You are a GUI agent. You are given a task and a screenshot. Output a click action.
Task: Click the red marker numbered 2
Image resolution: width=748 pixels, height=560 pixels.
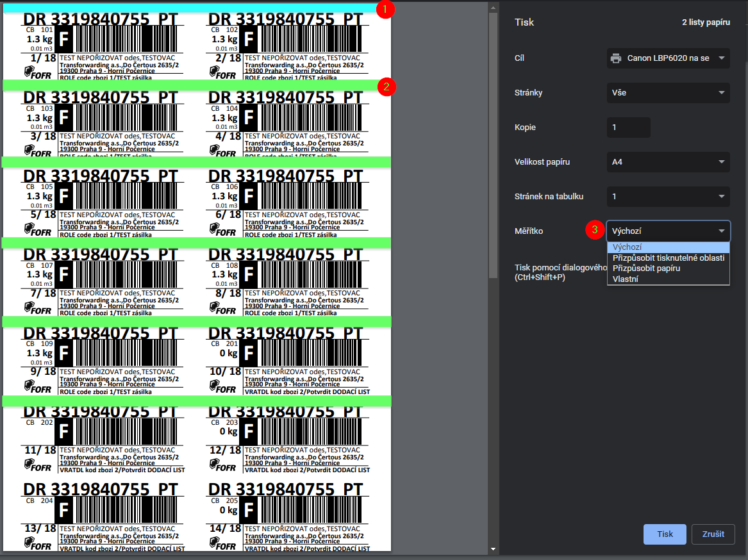click(x=385, y=86)
